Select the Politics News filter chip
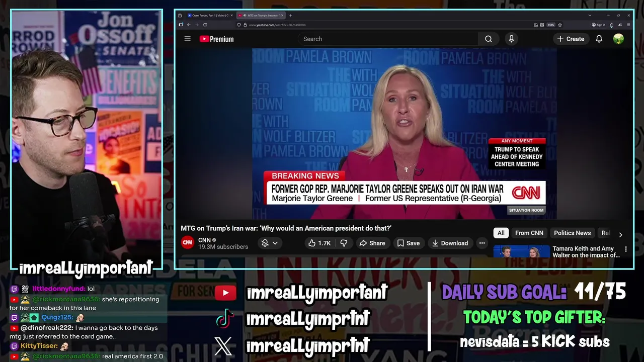 (x=572, y=233)
